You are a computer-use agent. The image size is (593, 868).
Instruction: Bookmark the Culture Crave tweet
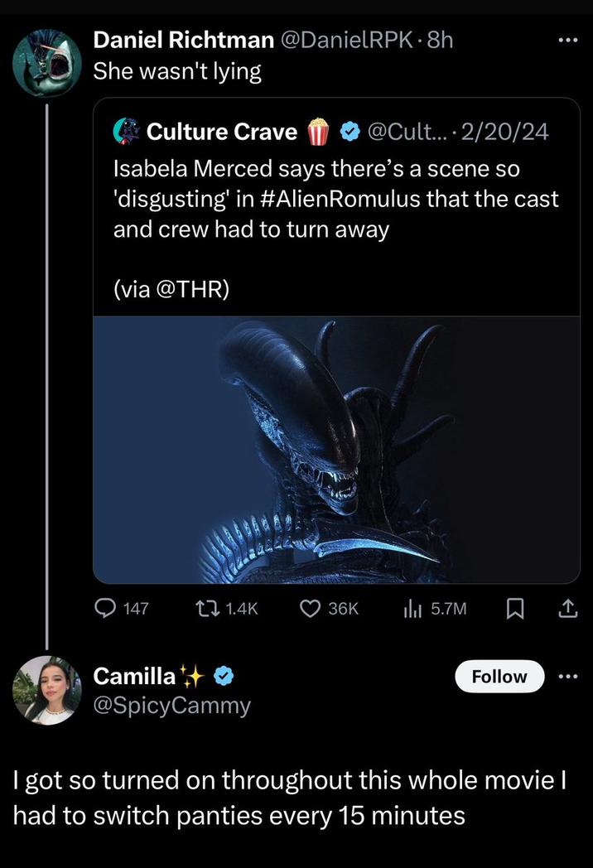pyautogui.click(x=515, y=609)
